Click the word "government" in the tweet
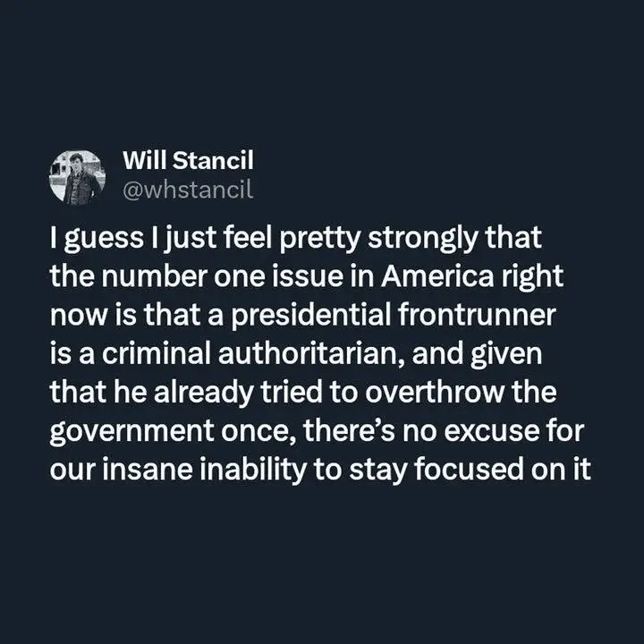 click(x=117, y=433)
